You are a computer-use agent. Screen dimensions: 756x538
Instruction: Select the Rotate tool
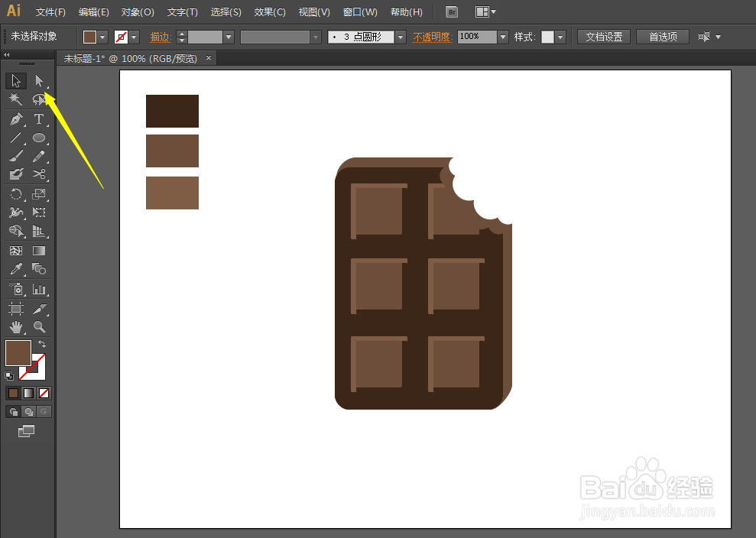(16, 194)
